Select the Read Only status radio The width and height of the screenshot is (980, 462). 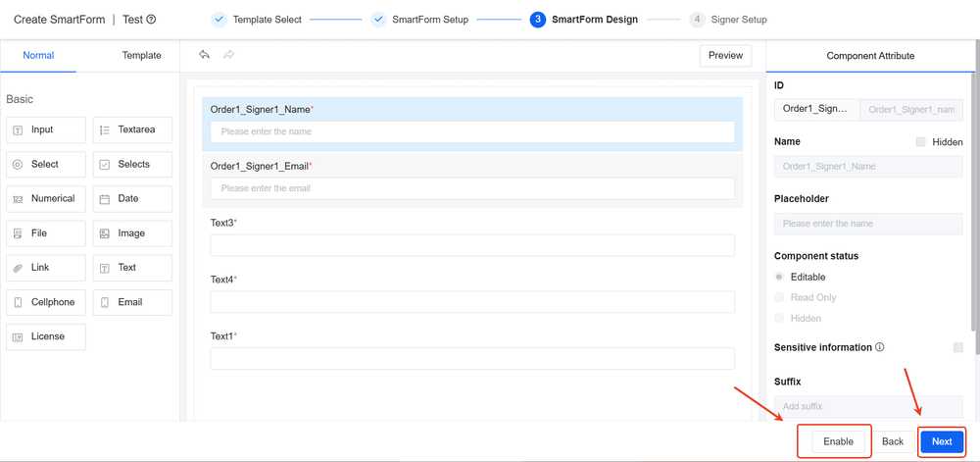[x=780, y=297]
